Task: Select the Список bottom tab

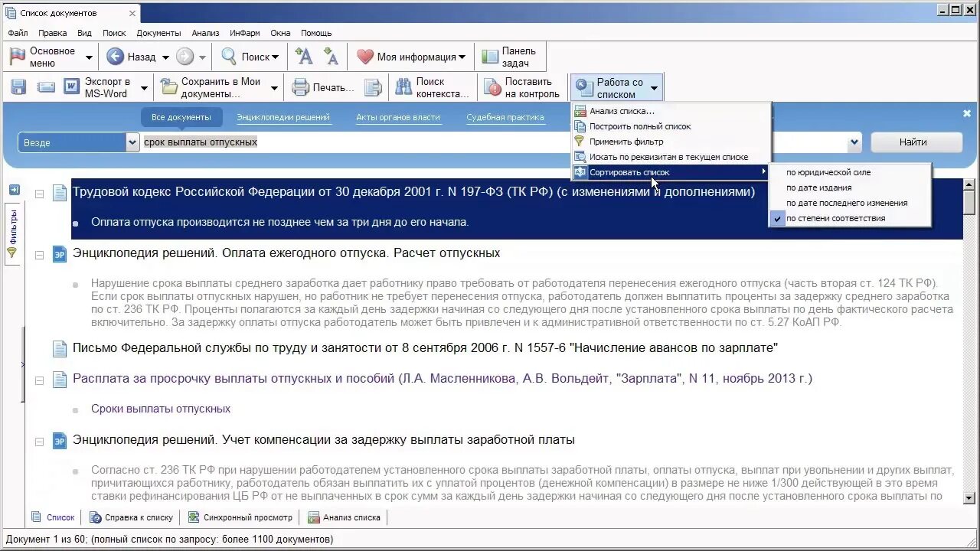Action: pyautogui.click(x=54, y=517)
